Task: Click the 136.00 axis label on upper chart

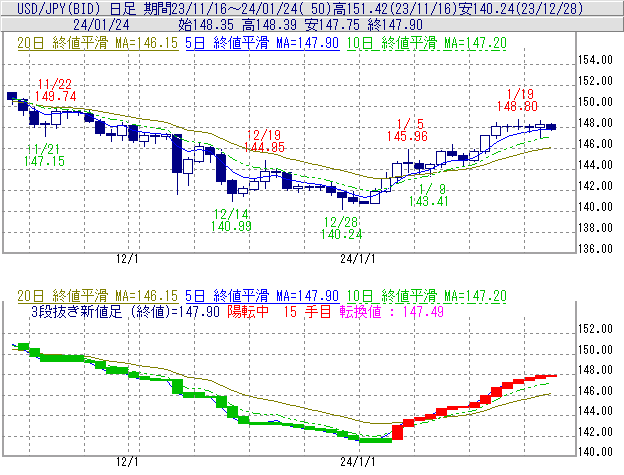Action: pos(595,249)
